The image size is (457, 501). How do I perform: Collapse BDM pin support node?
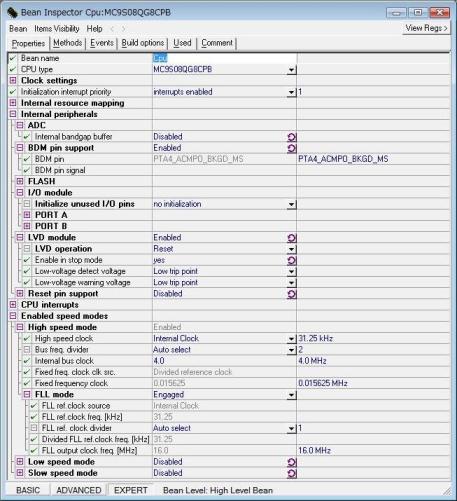pos(20,148)
